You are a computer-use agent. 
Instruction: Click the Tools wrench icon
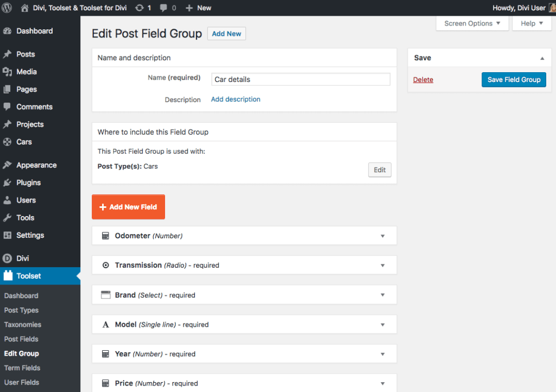tap(8, 218)
